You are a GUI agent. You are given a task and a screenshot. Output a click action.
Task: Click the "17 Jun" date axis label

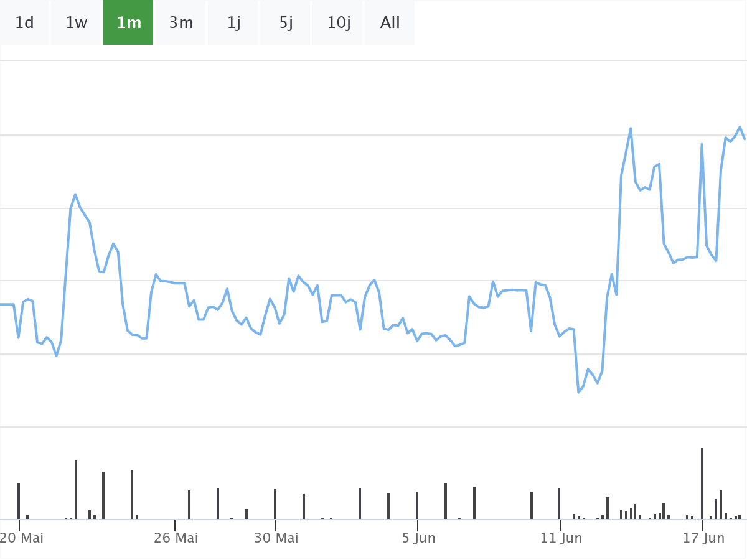(x=704, y=538)
